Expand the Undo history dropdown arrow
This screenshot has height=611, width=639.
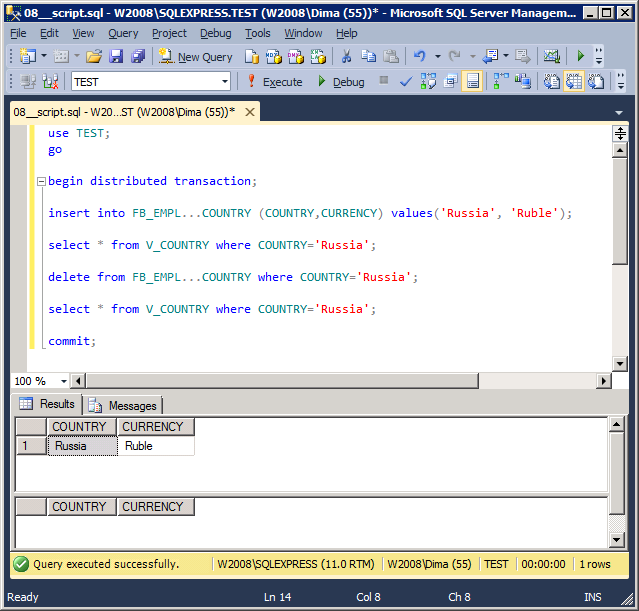tap(437, 57)
